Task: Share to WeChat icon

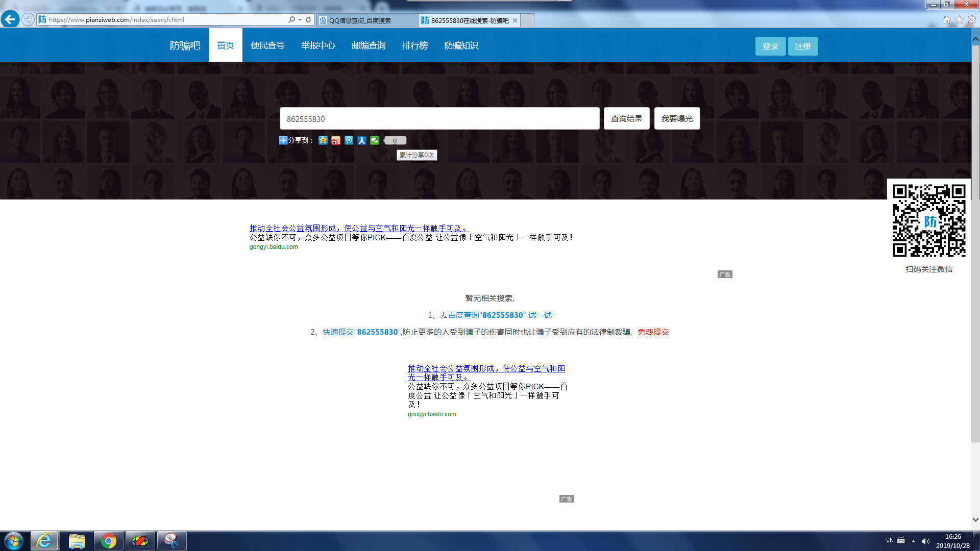Action: (x=375, y=140)
